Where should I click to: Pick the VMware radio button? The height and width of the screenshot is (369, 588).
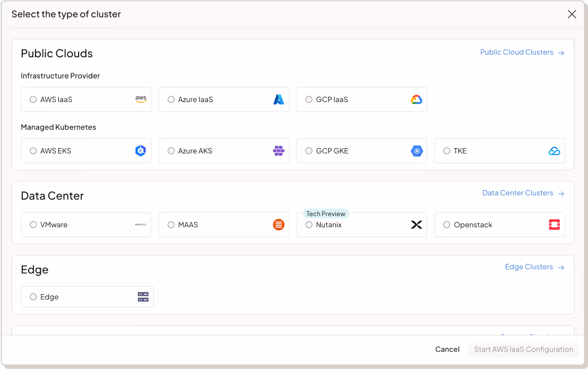[x=33, y=225]
